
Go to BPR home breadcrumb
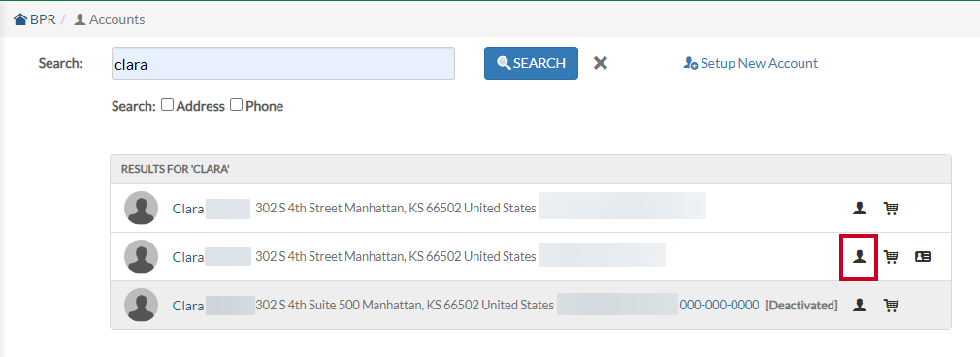click(35, 19)
